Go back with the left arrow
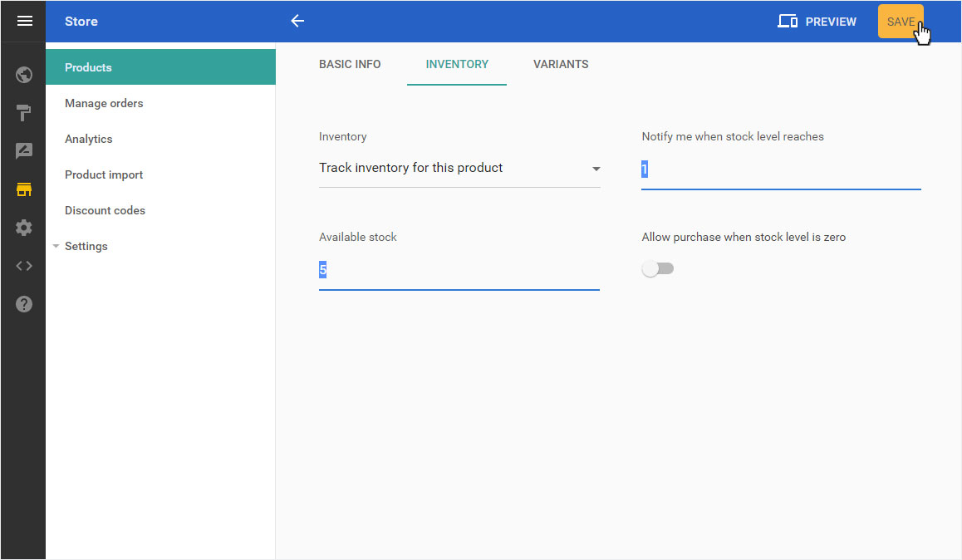Image resolution: width=962 pixels, height=560 pixels. point(297,22)
